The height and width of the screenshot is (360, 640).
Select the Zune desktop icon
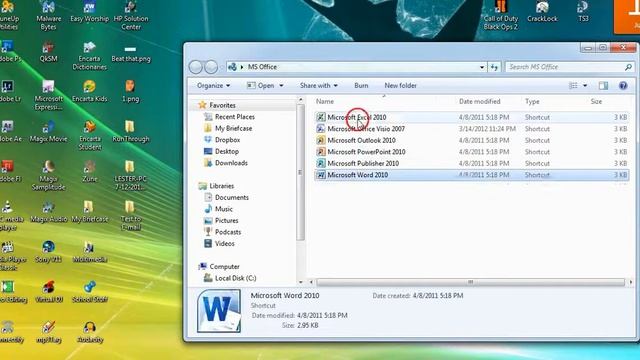(x=89, y=171)
